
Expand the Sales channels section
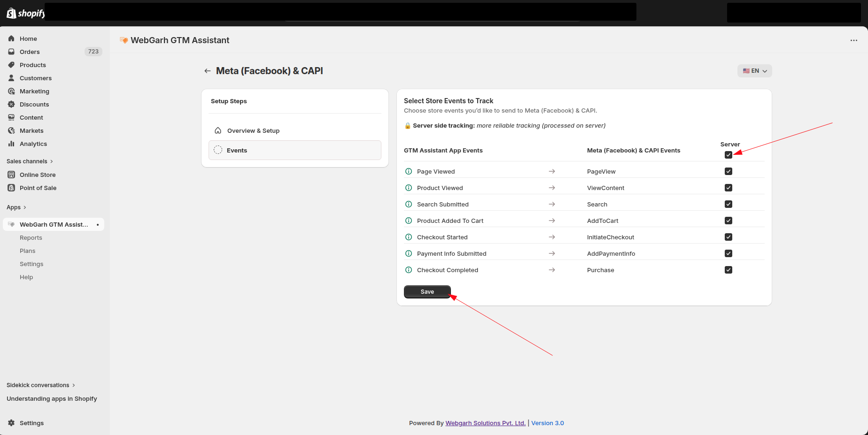click(30, 161)
